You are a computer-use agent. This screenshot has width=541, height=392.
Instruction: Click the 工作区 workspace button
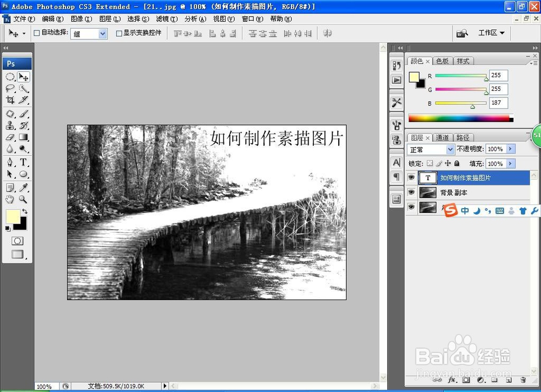(490, 32)
